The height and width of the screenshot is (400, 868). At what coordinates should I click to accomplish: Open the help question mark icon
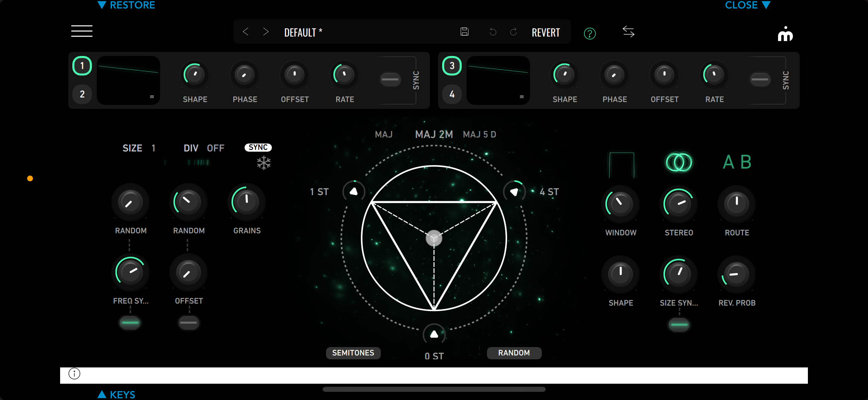coord(590,34)
